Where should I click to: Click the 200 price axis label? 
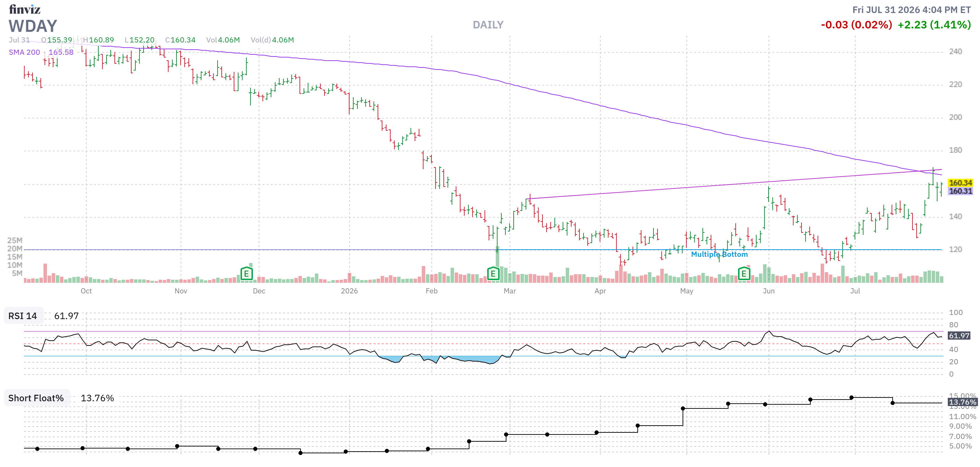(x=955, y=117)
